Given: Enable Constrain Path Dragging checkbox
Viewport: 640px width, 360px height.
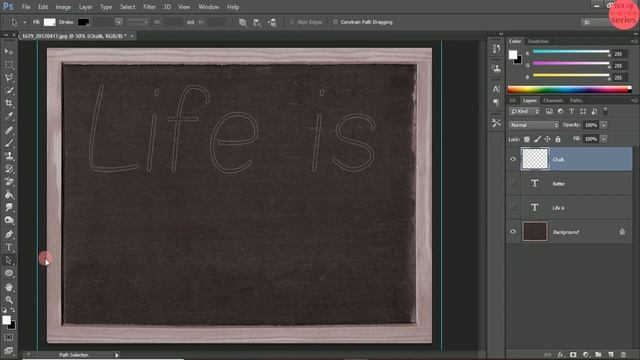Looking at the screenshot, I should [335, 22].
